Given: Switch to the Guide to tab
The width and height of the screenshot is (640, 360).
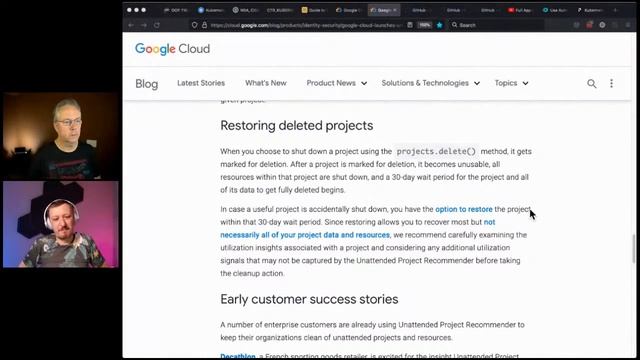Looking at the screenshot, I should [x=313, y=10].
